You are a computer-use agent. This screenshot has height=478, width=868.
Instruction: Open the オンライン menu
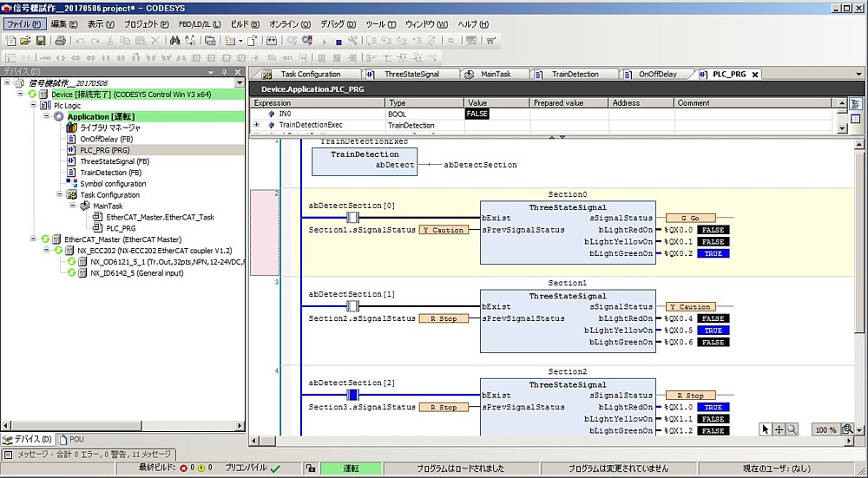point(290,24)
